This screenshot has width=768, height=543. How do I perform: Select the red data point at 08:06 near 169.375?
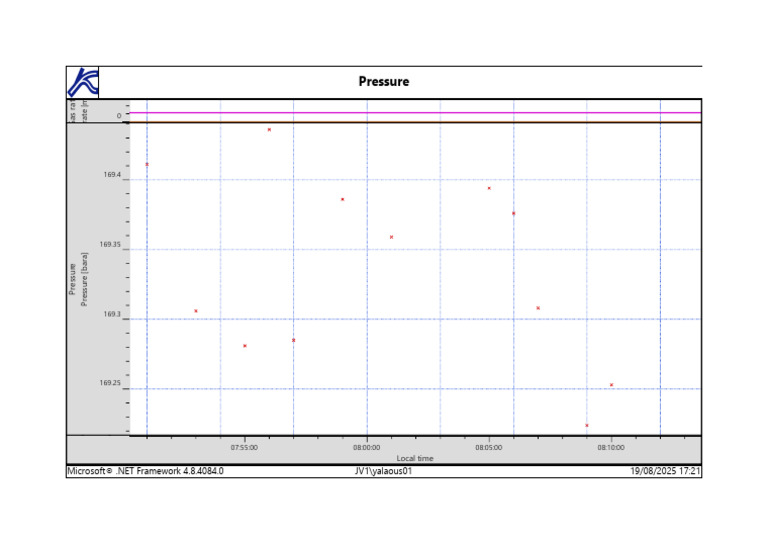coord(513,213)
